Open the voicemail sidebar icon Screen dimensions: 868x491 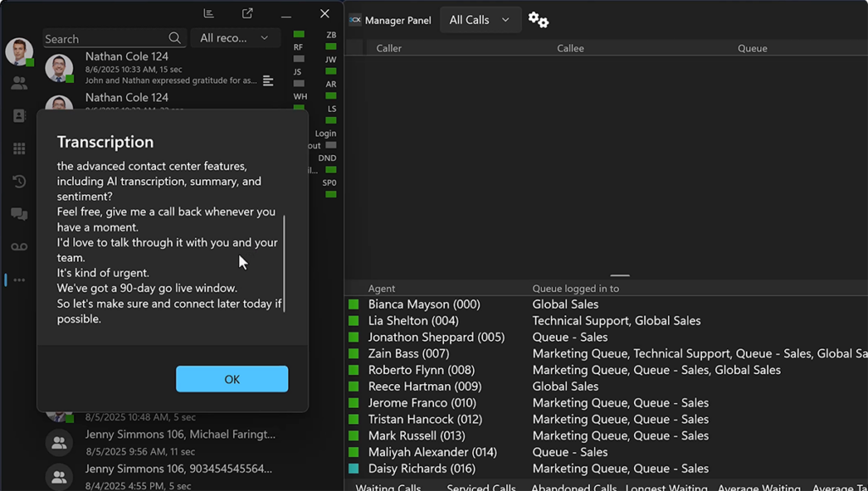(19, 247)
